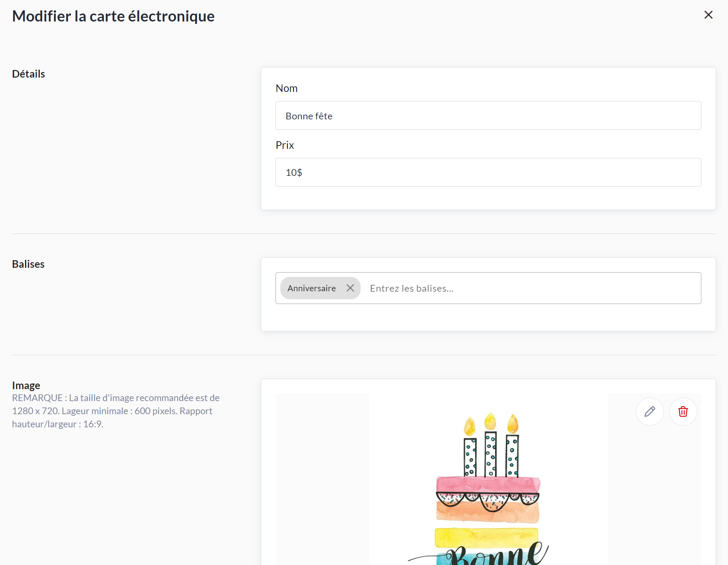Remove the Anniversaire tag with its X
This screenshot has height=565, width=728.
(x=350, y=288)
